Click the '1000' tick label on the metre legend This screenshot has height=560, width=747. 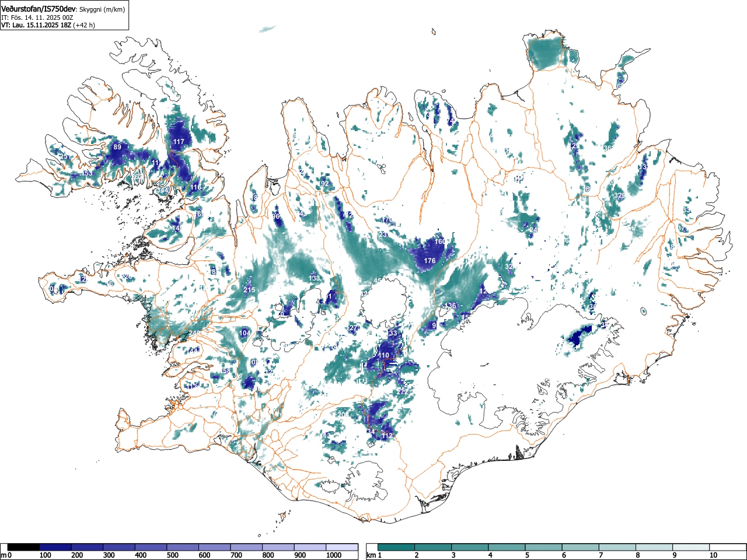(334, 555)
